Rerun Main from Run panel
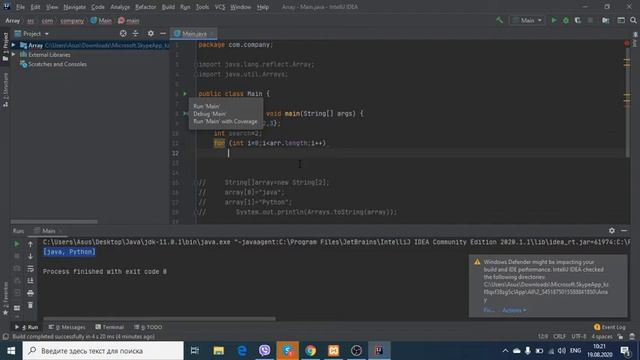The image size is (640, 360). 17,244
